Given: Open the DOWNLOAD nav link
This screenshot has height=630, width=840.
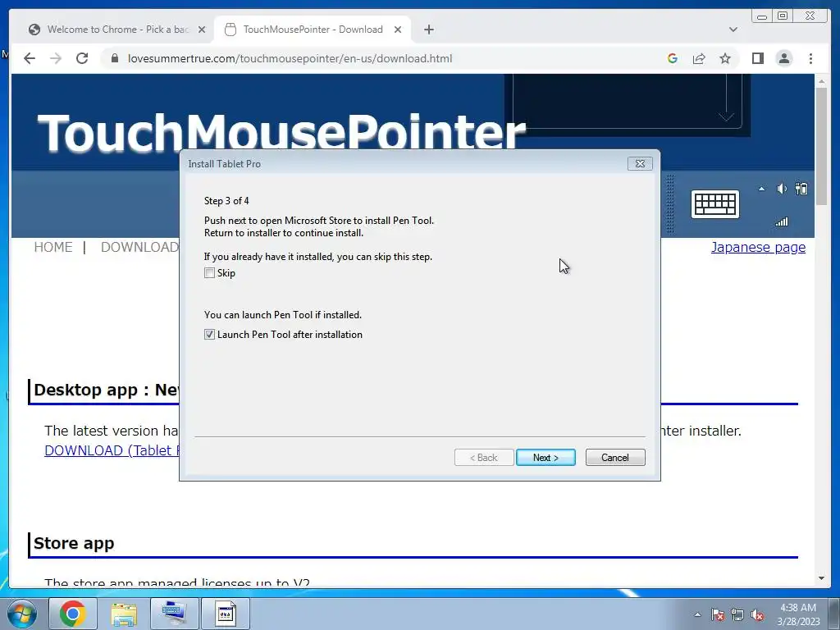Looking at the screenshot, I should tap(139, 247).
